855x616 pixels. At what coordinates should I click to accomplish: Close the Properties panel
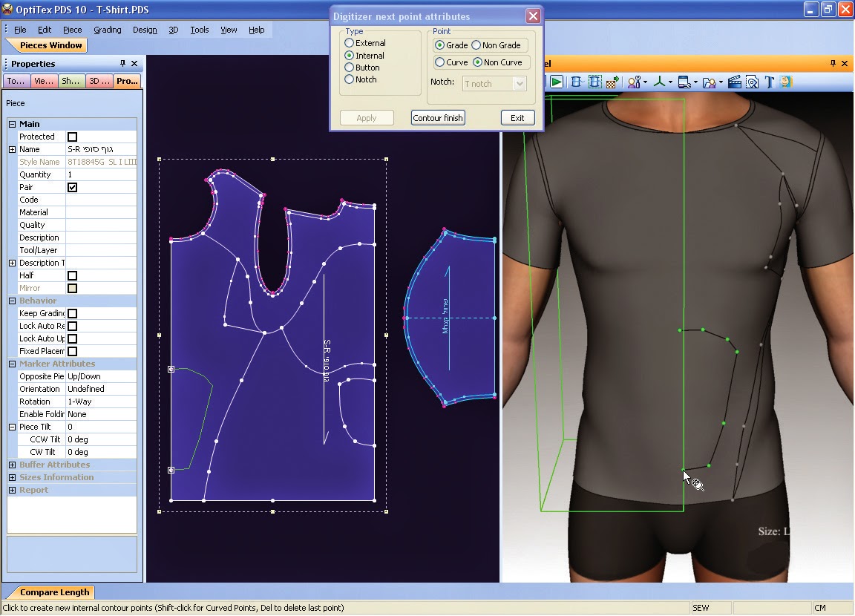tap(134, 63)
